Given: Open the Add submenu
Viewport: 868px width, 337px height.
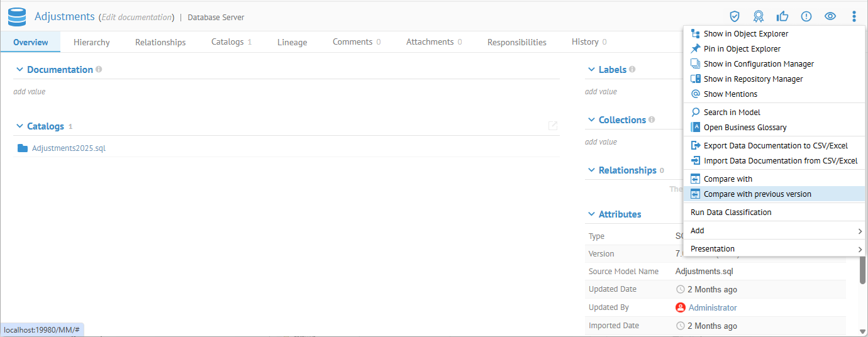Looking at the screenshot, I should tap(774, 231).
